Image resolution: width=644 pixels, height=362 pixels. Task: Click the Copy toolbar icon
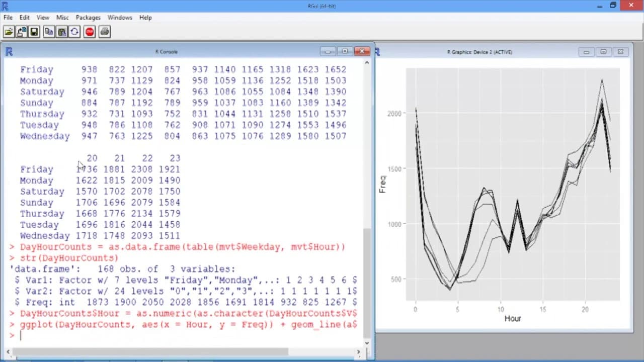[x=49, y=32]
